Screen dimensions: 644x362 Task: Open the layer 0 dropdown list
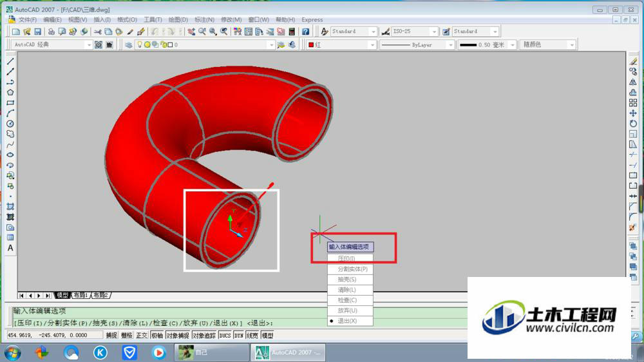(270, 45)
